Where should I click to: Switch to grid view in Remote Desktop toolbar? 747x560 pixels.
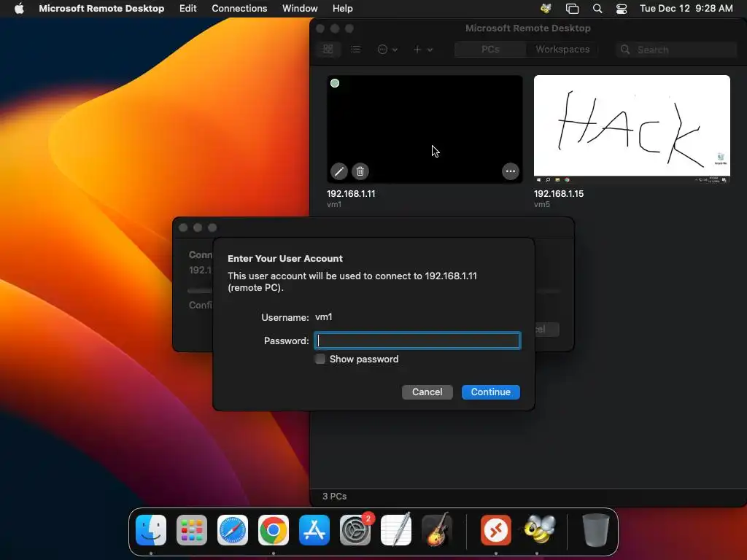(x=328, y=49)
